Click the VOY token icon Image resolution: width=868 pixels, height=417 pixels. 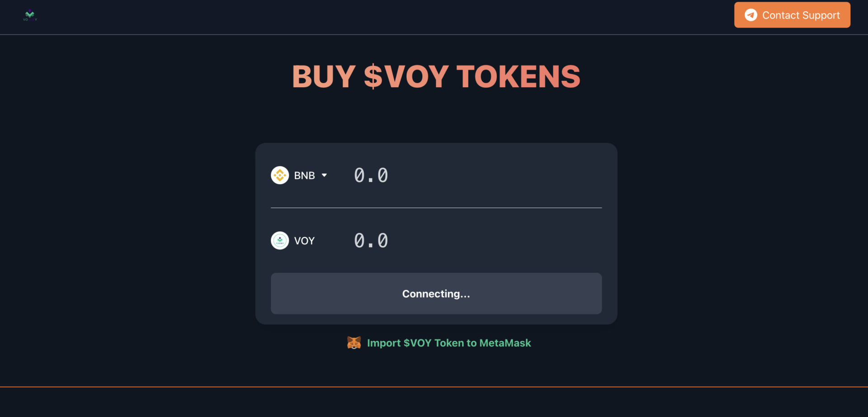click(x=280, y=241)
